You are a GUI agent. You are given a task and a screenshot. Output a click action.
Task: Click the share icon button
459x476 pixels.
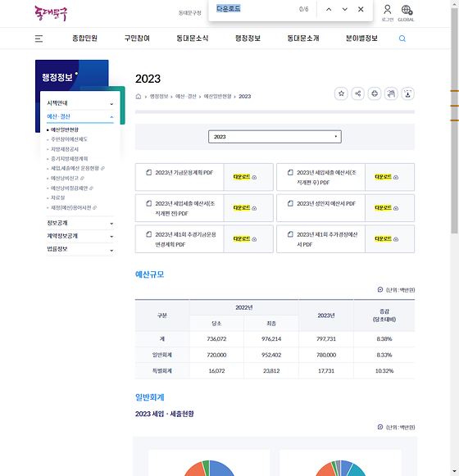pos(358,93)
